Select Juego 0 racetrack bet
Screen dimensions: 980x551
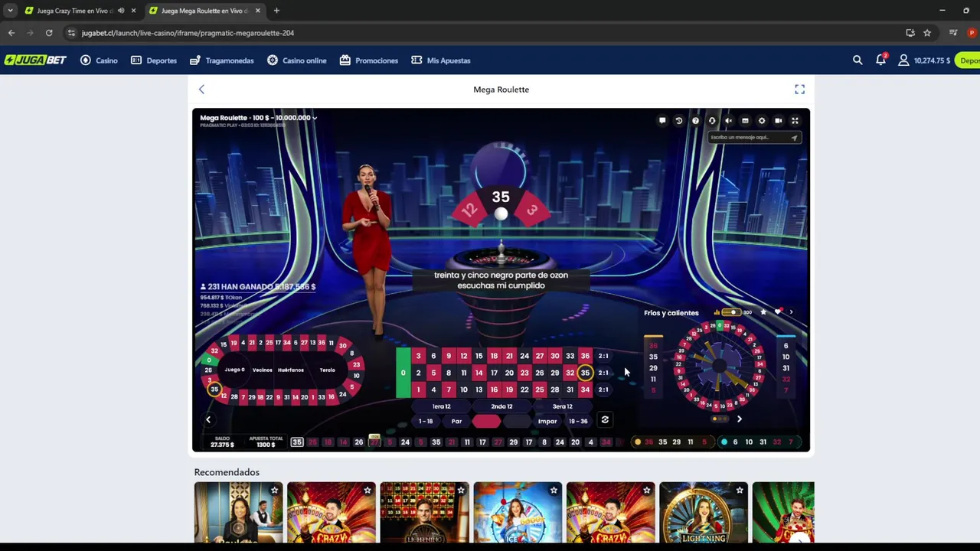[235, 370]
